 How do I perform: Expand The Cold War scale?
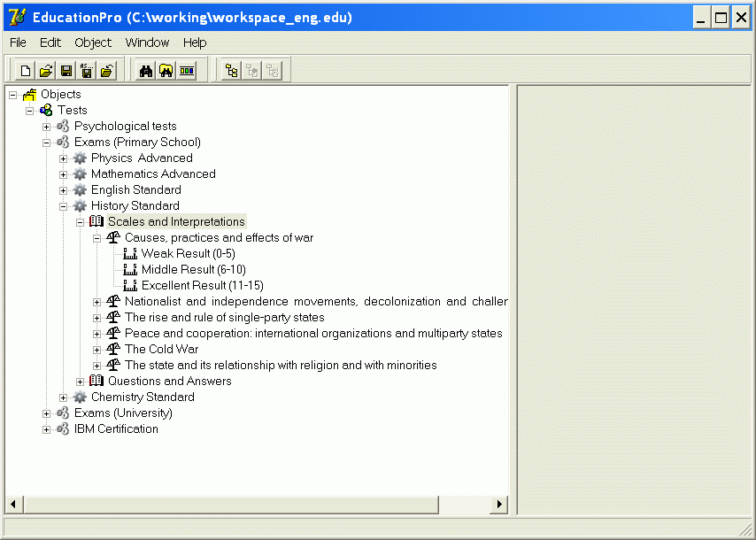click(x=97, y=350)
